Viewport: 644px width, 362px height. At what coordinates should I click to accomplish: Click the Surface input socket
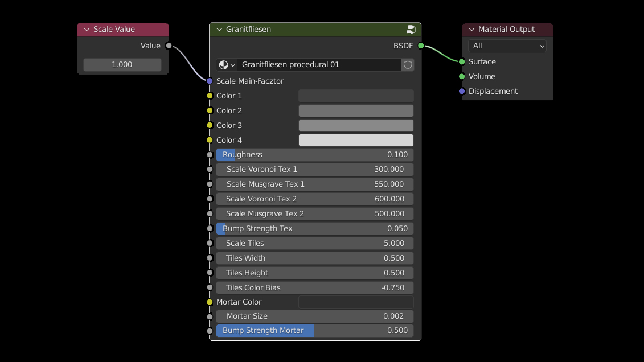pos(462,61)
